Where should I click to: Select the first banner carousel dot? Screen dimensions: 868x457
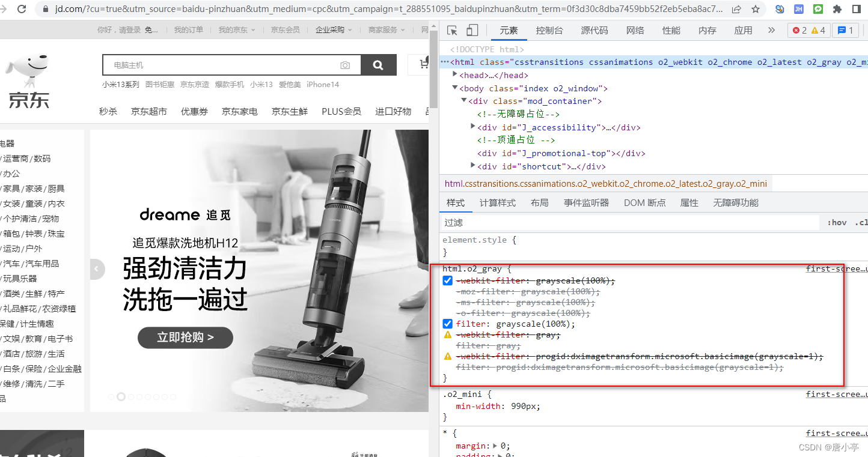(x=111, y=397)
